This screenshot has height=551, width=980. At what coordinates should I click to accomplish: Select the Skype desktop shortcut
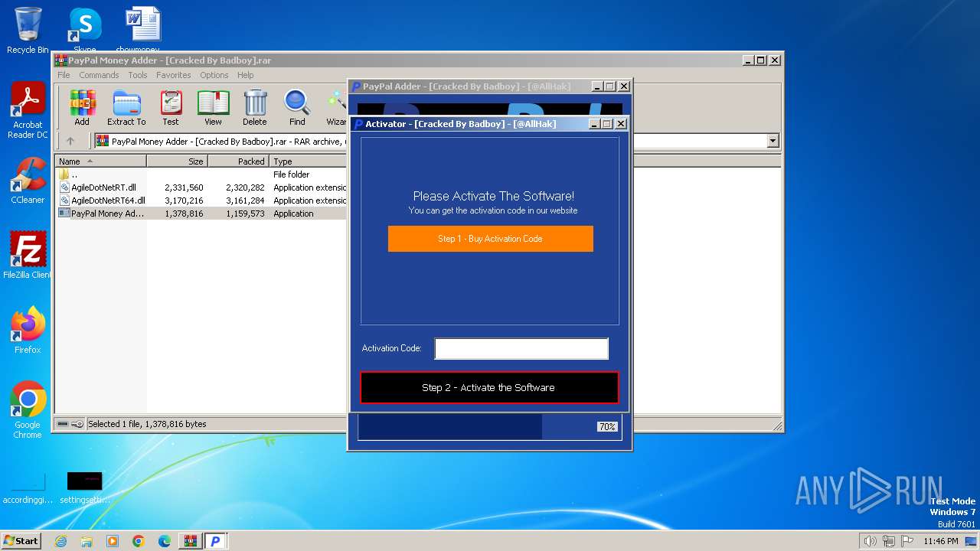point(85,31)
